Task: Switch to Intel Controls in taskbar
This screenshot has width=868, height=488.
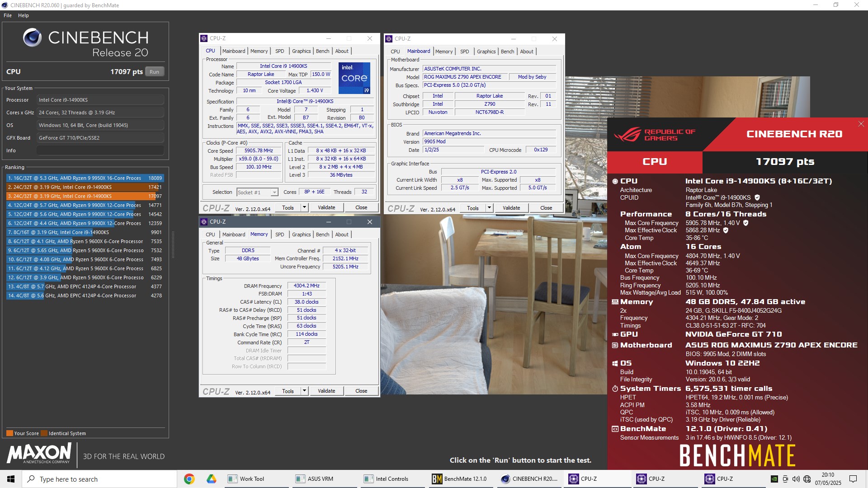Action: (392, 479)
